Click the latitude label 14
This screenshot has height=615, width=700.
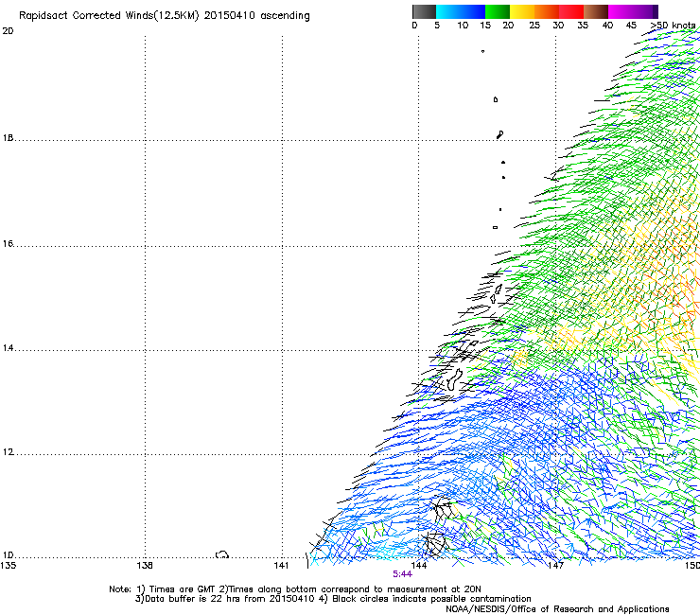(x=8, y=348)
